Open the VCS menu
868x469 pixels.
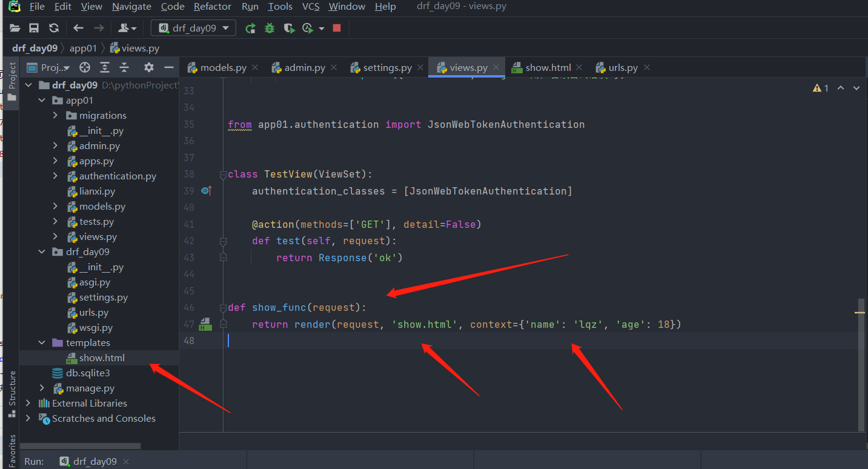pyautogui.click(x=311, y=7)
